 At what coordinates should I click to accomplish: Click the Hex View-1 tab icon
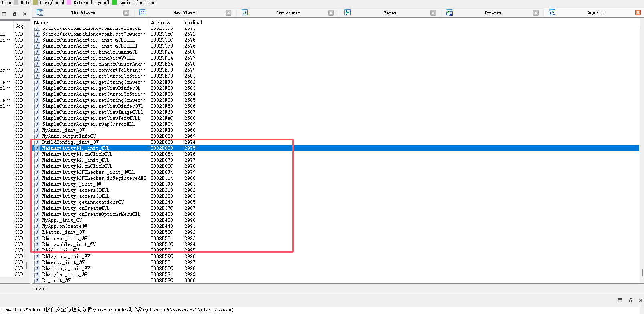coord(142,13)
